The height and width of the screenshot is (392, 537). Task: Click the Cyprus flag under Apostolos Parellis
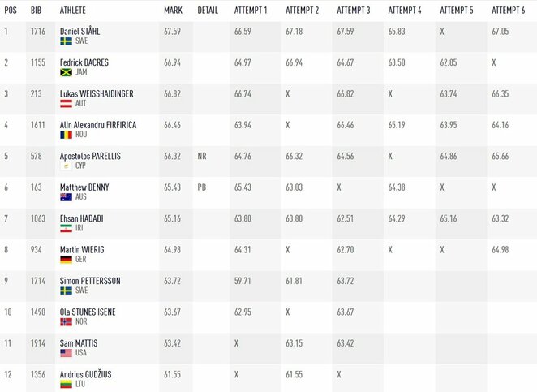tap(66, 166)
